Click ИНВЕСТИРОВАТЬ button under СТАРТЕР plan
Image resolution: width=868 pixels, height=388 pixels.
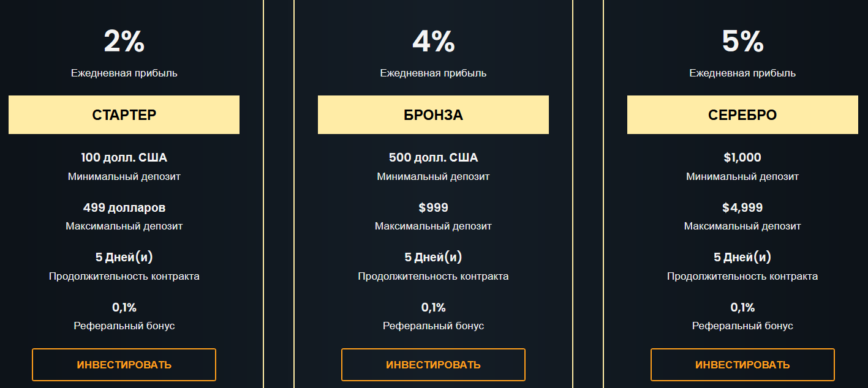pos(124,365)
